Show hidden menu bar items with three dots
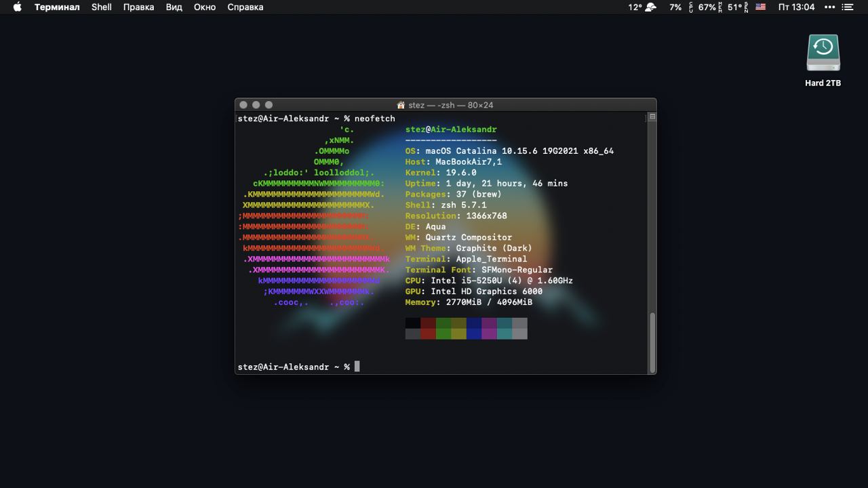 coord(829,7)
